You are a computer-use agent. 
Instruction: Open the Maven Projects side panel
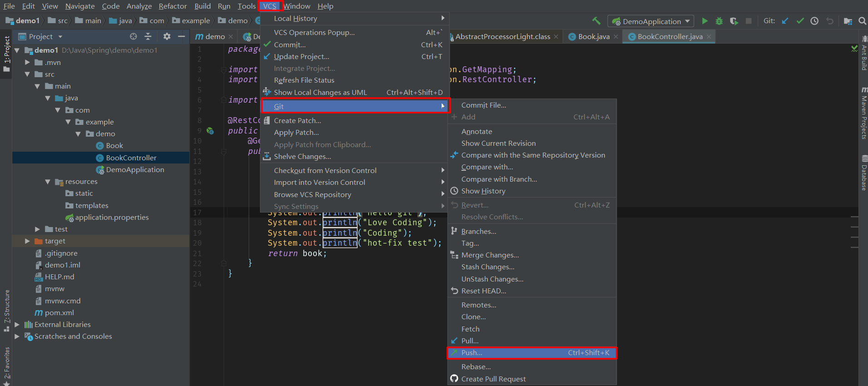pyautogui.click(x=863, y=114)
